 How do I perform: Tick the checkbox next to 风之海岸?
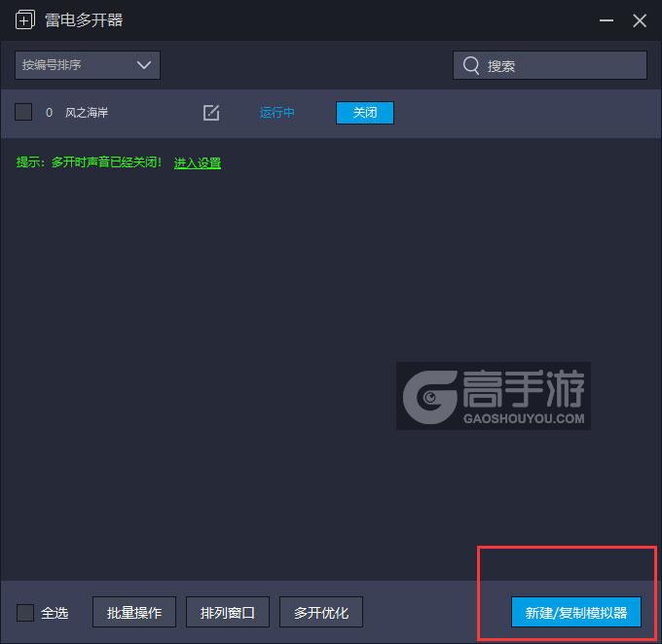(x=23, y=112)
